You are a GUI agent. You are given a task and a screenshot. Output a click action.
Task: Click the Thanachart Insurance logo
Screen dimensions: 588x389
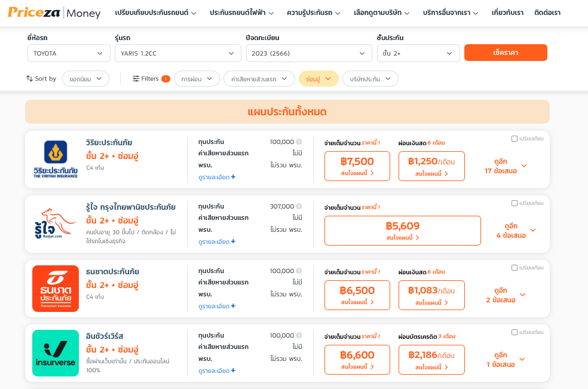(56, 289)
